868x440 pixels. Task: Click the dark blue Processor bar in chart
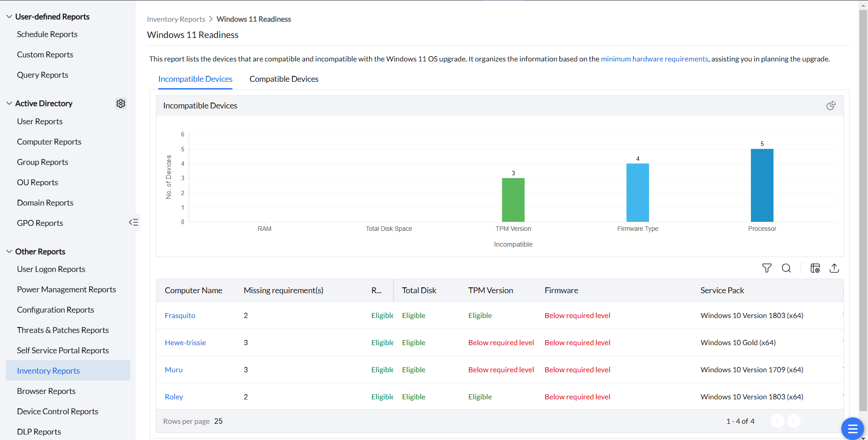pyautogui.click(x=762, y=185)
